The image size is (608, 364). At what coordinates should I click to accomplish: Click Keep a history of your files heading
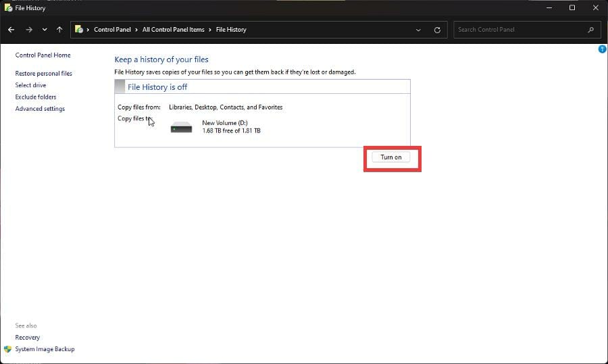pos(161,59)
